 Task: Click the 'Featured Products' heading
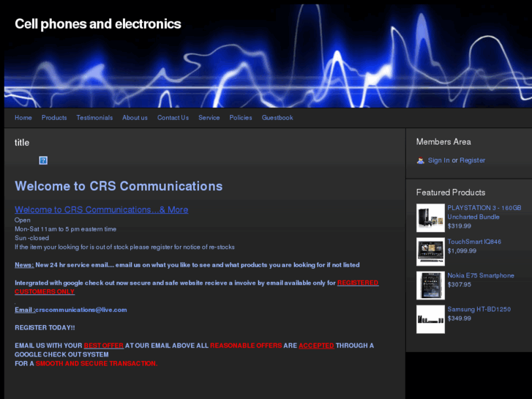(451, 193)
